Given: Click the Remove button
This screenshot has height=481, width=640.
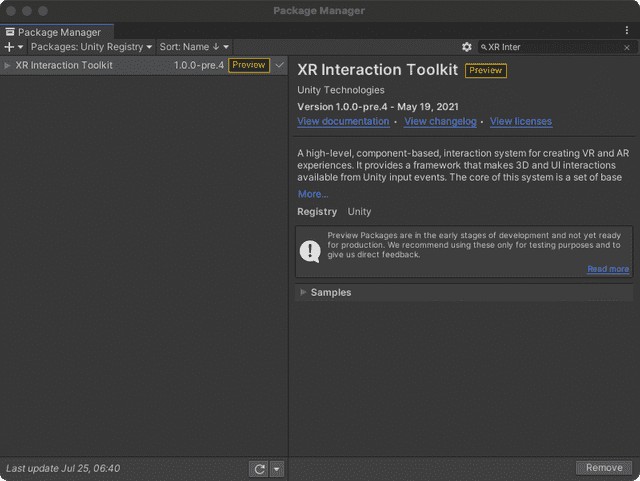Looking at the screenshot, I should [x=604, y=468].
